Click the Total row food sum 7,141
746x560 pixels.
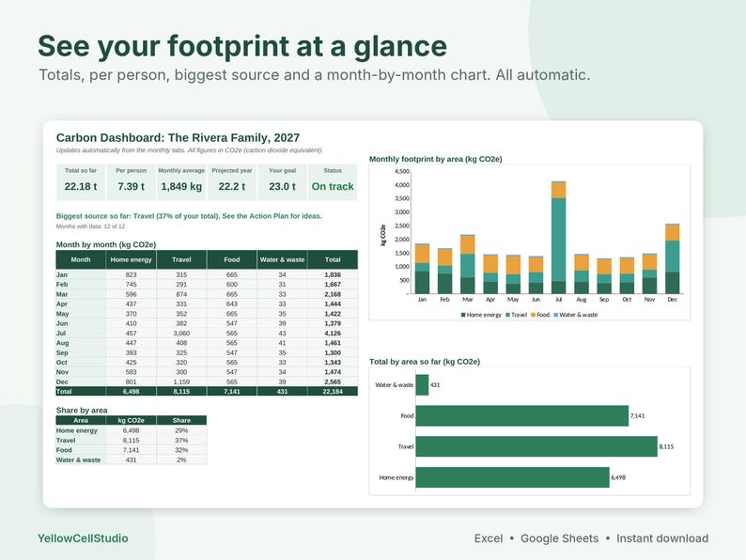[x=232, y=391]
